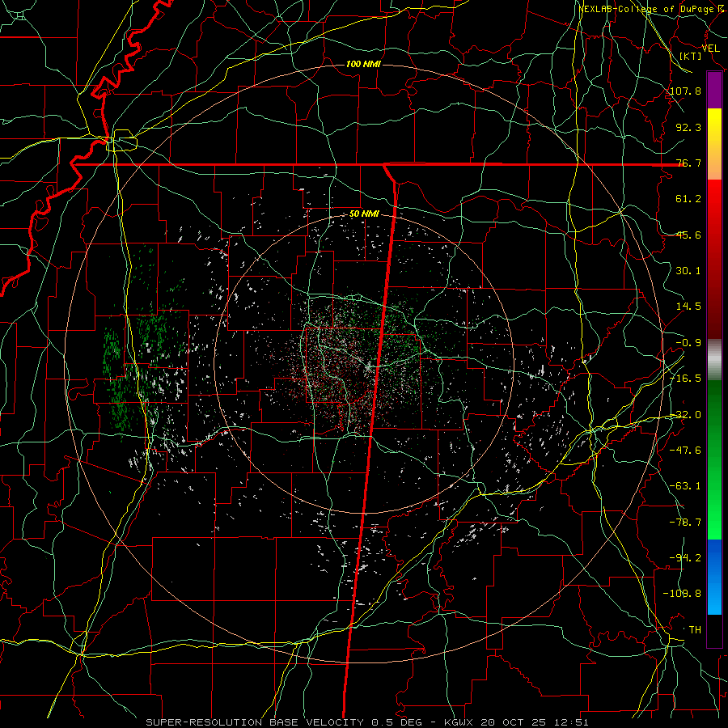Click the -109.8 scale value
This screenshot has height=728, width=728.
coord(683,594)
